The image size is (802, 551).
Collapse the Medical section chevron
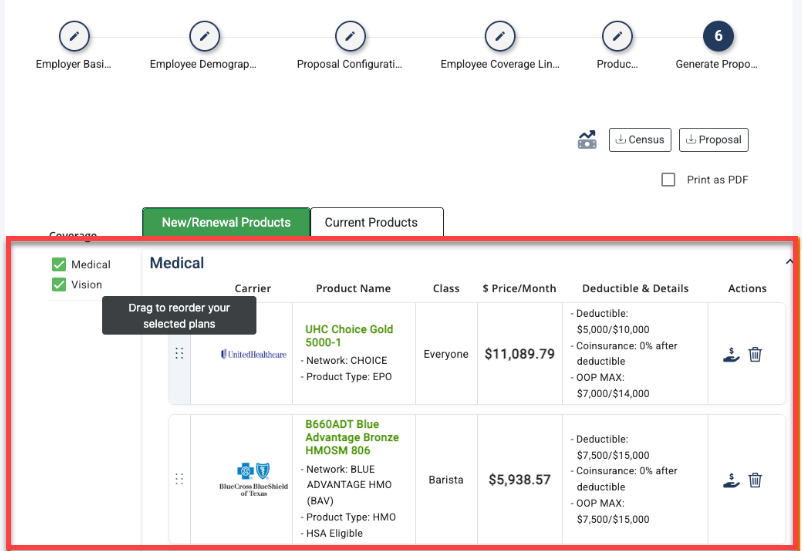tap(789, 261)
